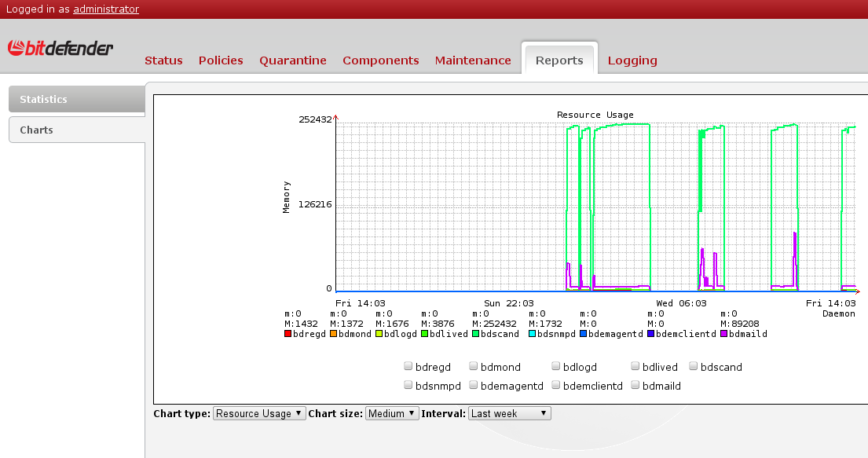Screen dimensions: 868x458
Task: Enable the bdemagentd checkbox
Action: (474, 385)
